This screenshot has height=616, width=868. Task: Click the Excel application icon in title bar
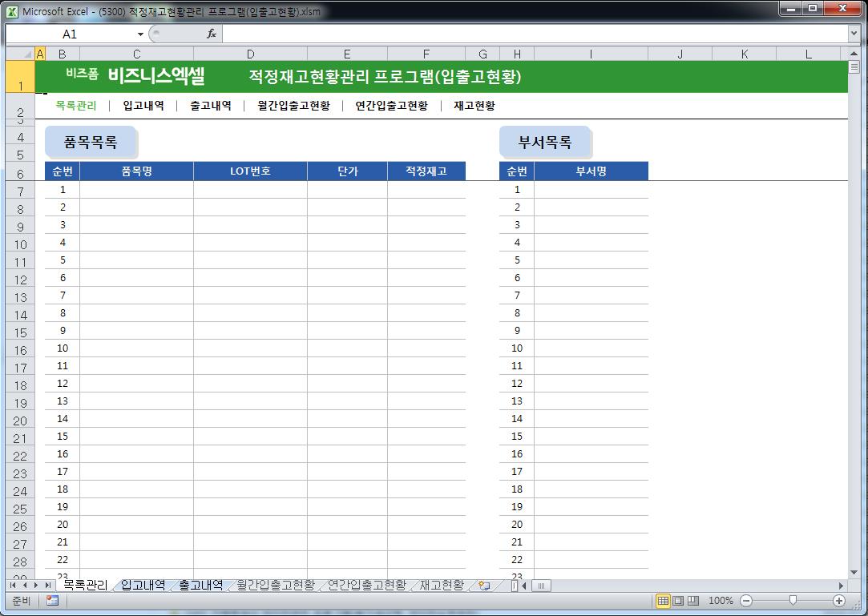click(x=12, y=11)
